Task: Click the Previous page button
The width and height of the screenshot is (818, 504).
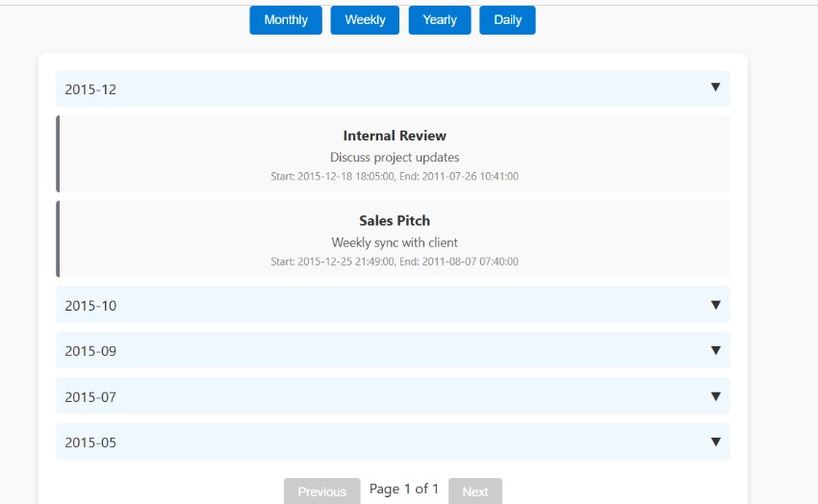Action: click(x=321, y=491)
